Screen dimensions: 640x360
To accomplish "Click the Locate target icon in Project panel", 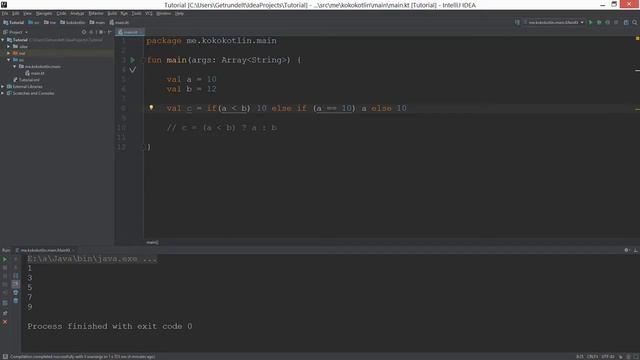I will coord(84,32).
